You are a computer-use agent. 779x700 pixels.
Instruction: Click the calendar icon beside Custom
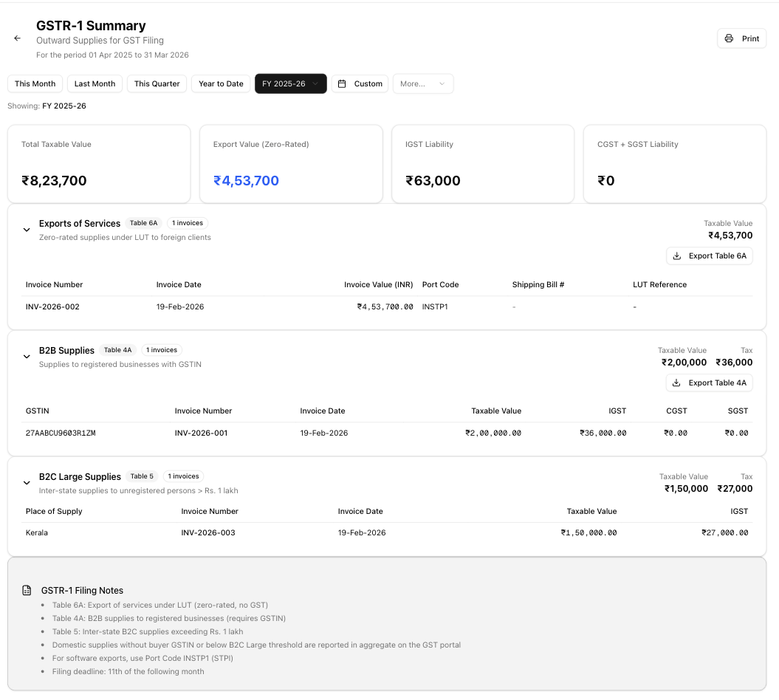pos(342,84)
